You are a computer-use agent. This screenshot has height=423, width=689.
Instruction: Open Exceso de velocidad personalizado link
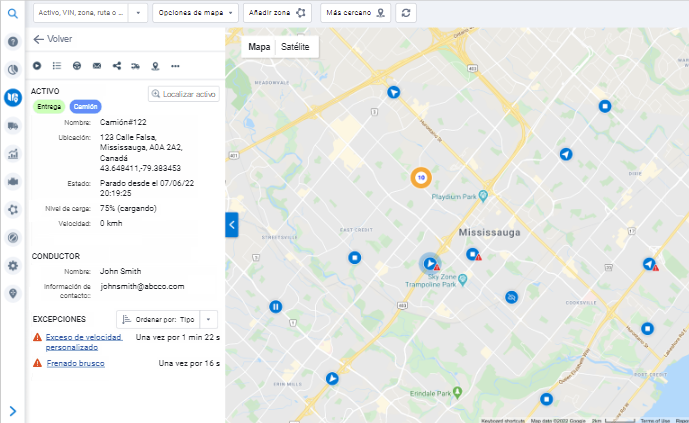pos(84,342)
